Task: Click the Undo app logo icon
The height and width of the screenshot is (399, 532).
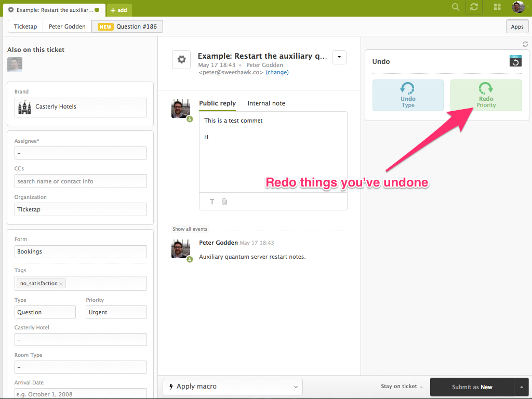Action: 515,61
